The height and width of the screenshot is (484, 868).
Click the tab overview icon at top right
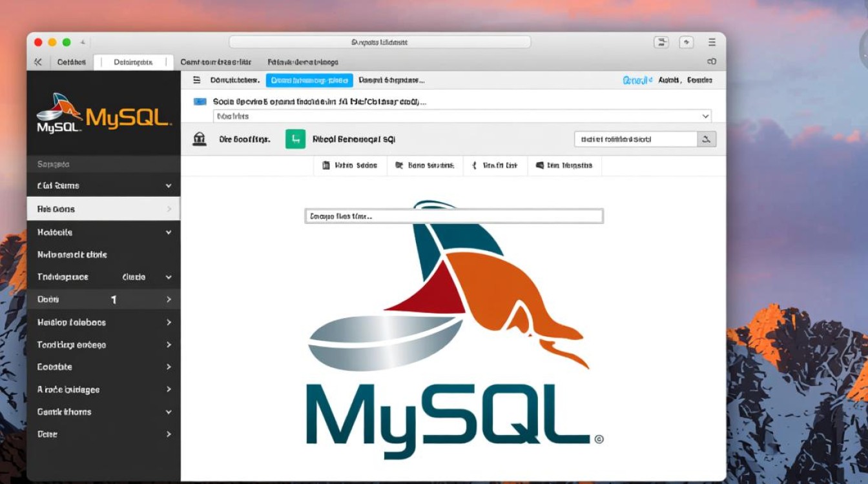[661, 41]
